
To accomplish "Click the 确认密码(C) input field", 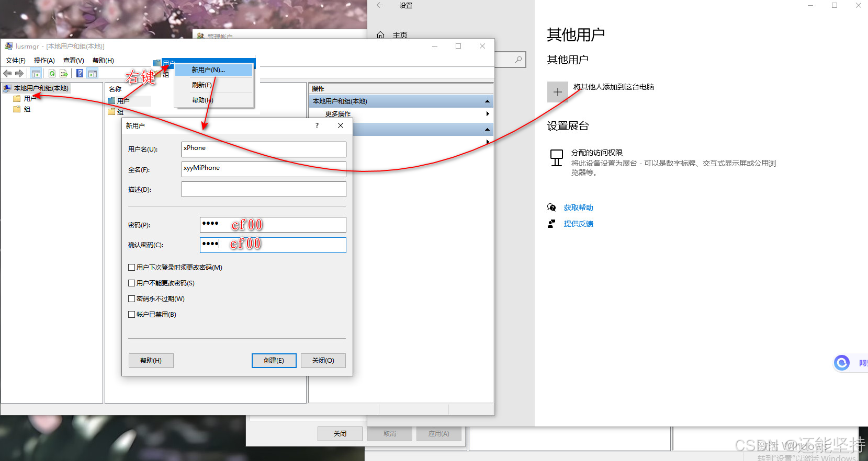I will (273, 245).
